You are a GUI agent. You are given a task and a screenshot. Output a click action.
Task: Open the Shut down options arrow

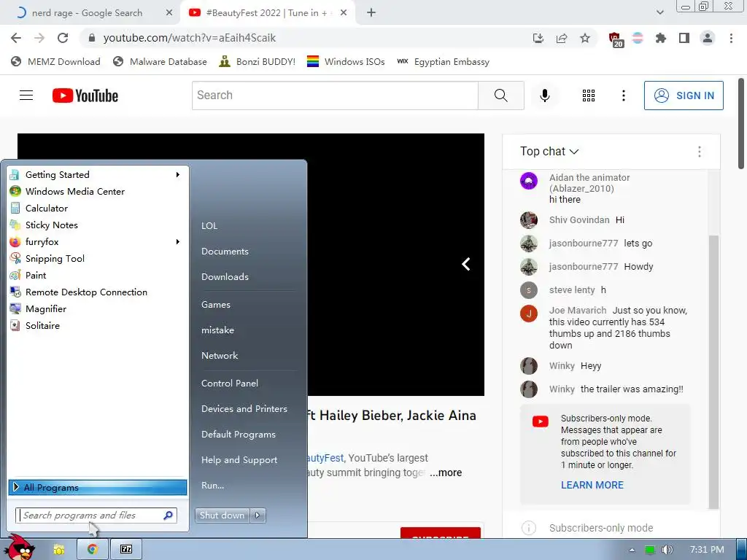pyautogui.click(x=258, y=516)
